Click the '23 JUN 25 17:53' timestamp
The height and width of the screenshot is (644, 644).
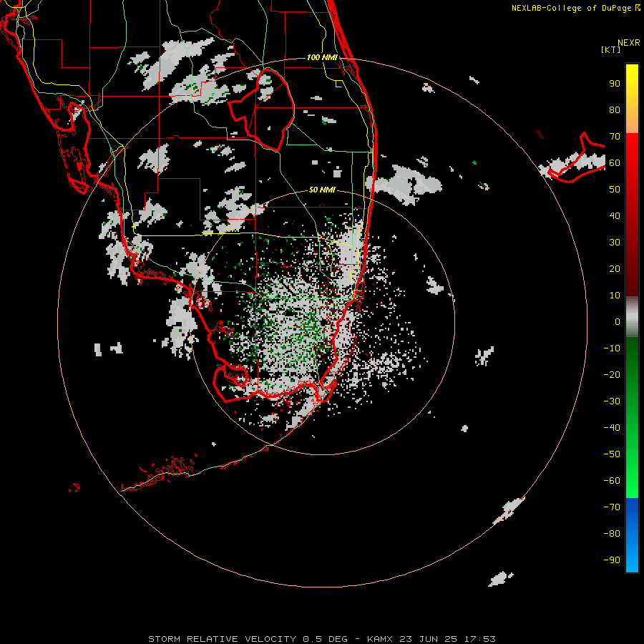[447, 639]
